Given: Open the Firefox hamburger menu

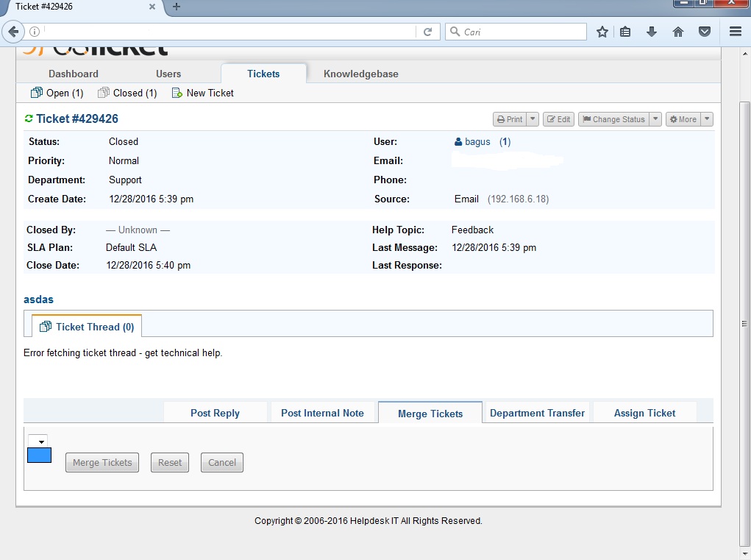Looking at the screenshot, I should (735, 32).
